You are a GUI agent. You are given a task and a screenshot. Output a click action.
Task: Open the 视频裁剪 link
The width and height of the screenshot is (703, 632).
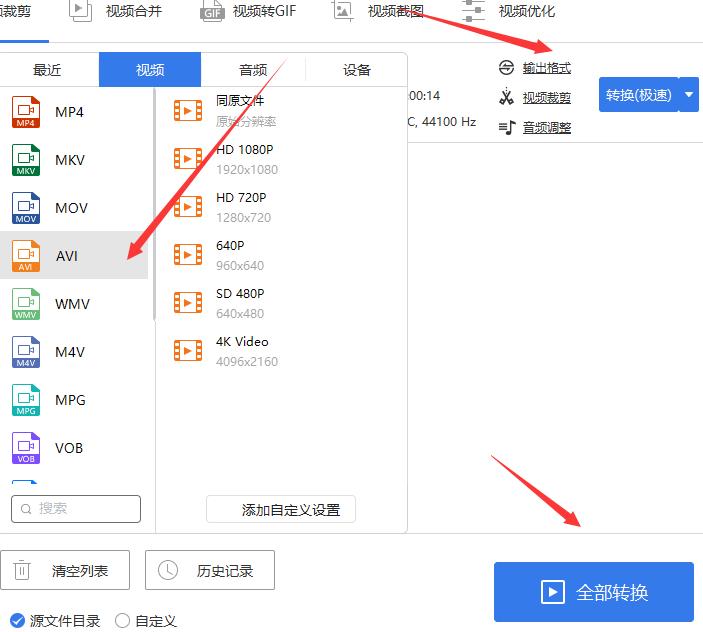[547, 98]
